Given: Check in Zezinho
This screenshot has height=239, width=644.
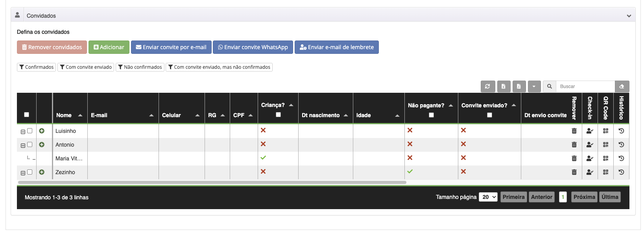Looking at the screenshot, I should (590, 172).
